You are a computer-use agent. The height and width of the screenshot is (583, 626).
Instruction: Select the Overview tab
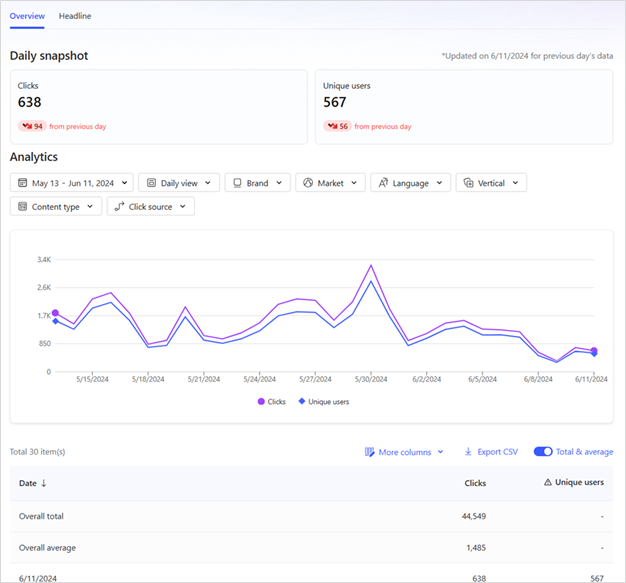27,17
